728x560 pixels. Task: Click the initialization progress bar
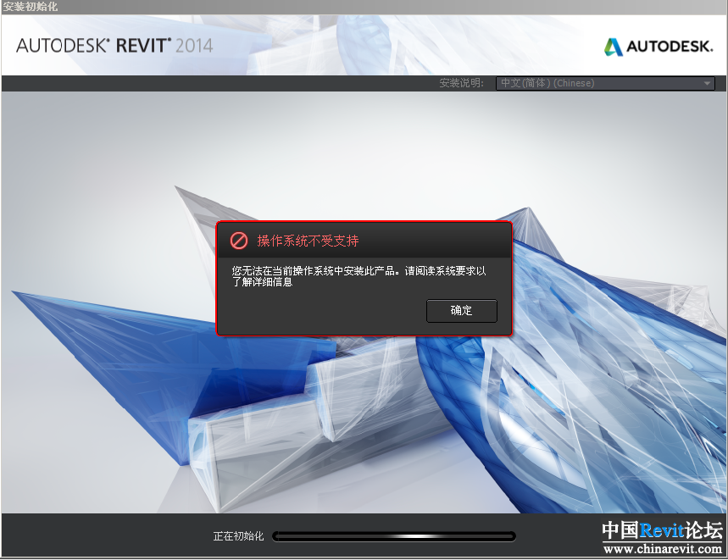[394, 536]
